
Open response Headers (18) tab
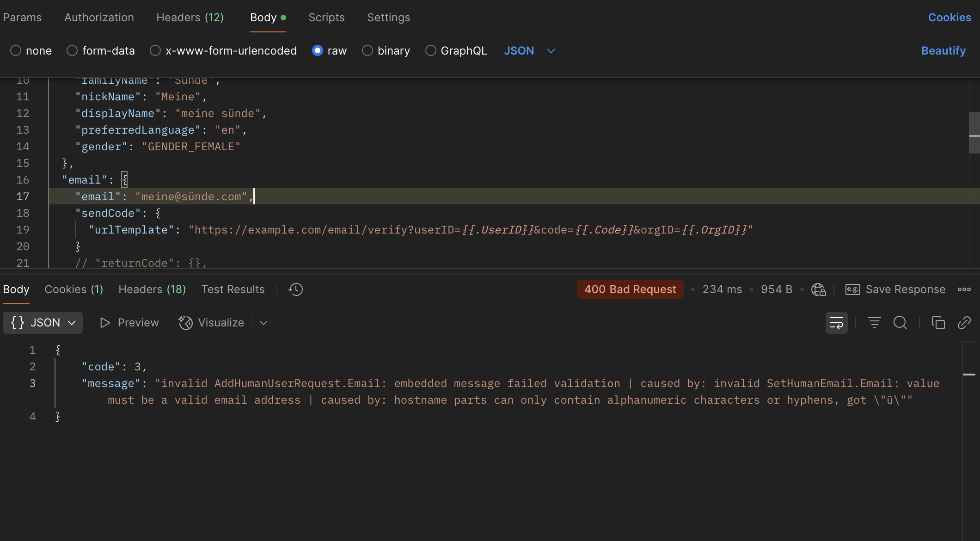click(x=152, y=289)
